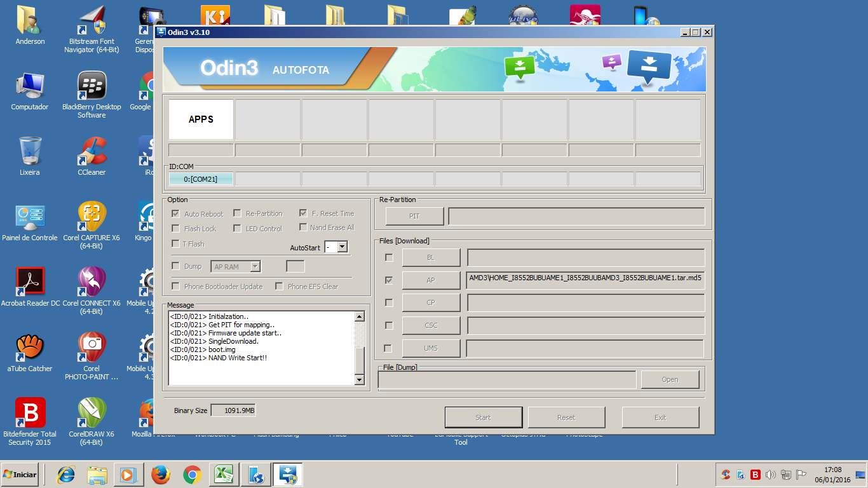868x488 pixels.
Task: Click the PIT button
Action: tap(414, 216)
